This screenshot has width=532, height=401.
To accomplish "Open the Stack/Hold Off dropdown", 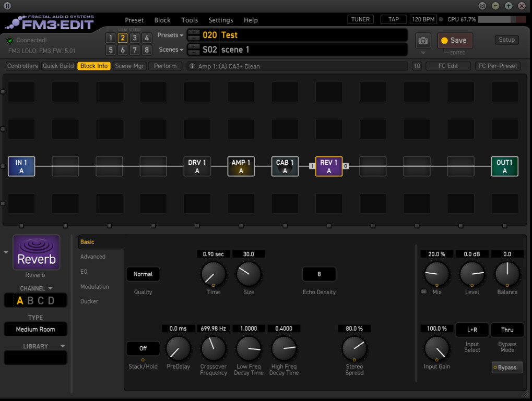I will point(143,348).
